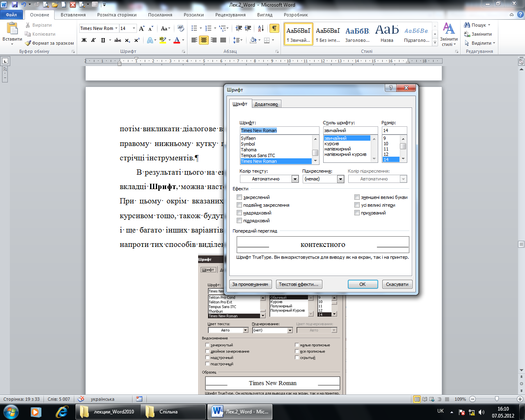This screenshot has height=420, width=525.
Task: Enable the прихований checkbox
Action: (x=357, y=213)
